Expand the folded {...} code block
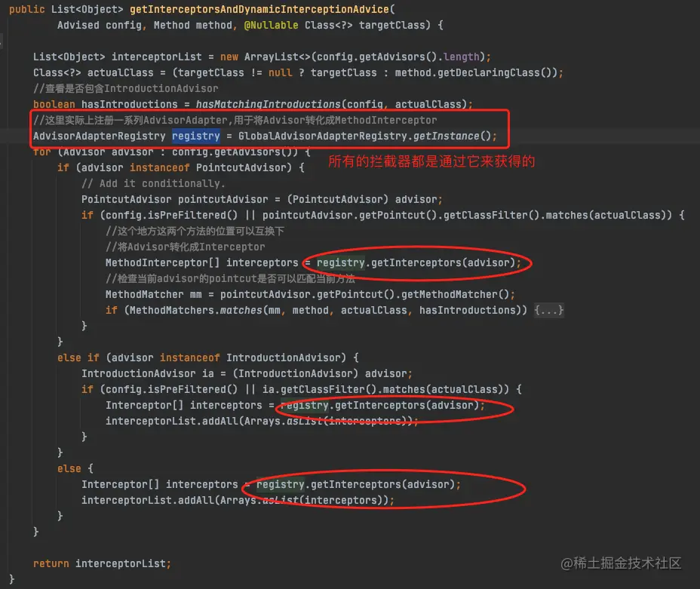Screen dimensions: 700x589 pos(548,310)
